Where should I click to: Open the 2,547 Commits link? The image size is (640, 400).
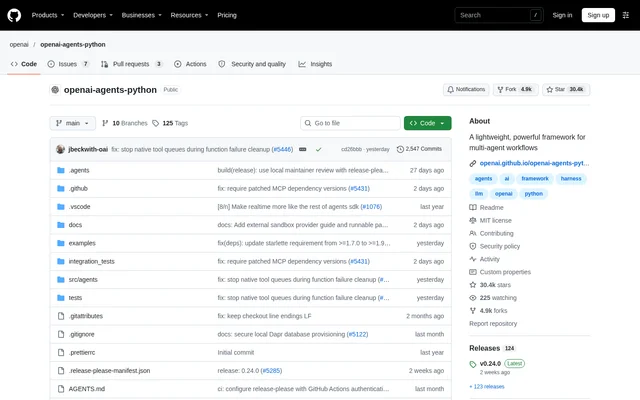point(419,149)
